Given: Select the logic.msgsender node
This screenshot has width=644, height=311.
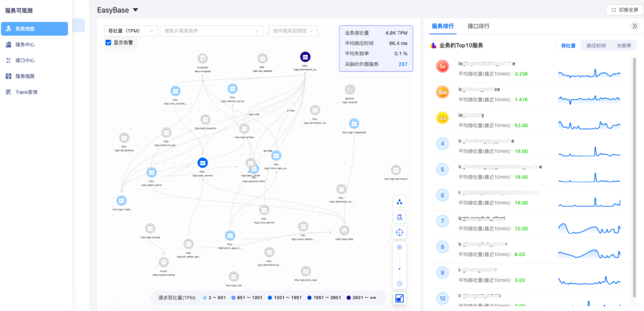Looking at the screenshot, I should pyautogui.click(x=354, y=123).
